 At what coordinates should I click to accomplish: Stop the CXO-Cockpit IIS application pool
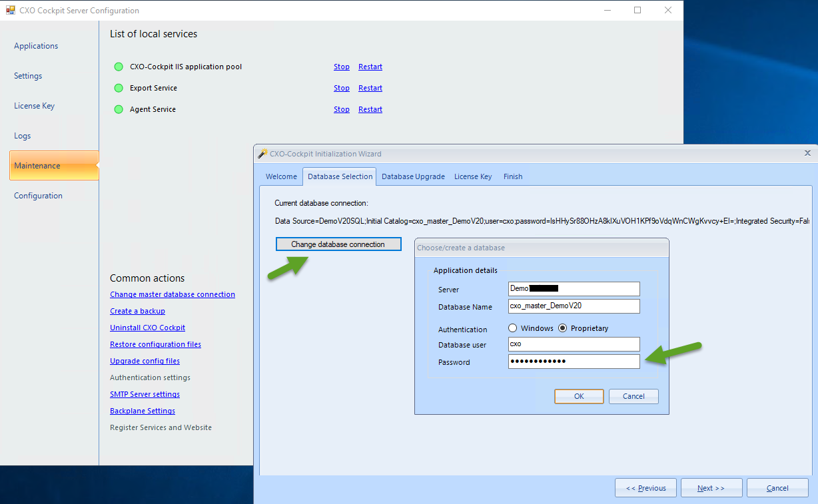pyautogui.click(x=342, y=67)
